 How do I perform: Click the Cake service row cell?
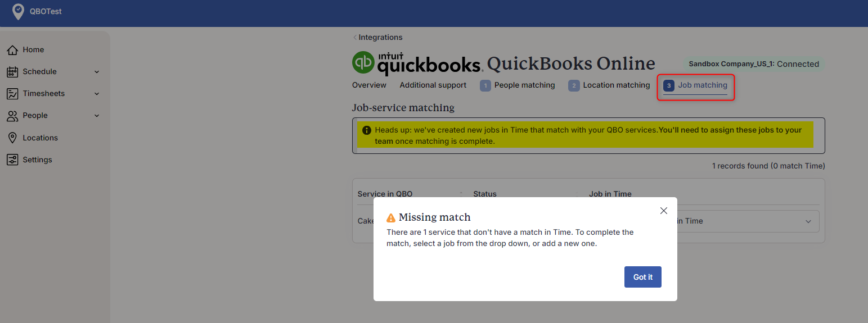click(366, 221)
